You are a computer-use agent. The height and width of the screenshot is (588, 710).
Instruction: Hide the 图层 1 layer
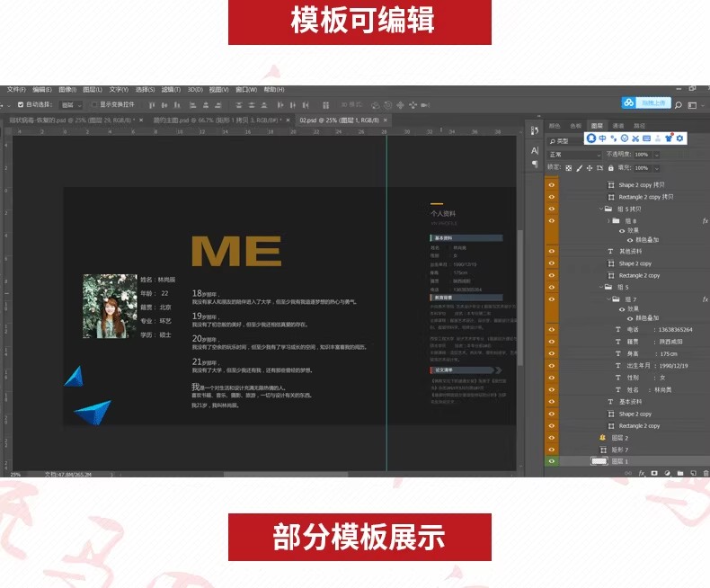pyautogui.click(x=552, y=461)
